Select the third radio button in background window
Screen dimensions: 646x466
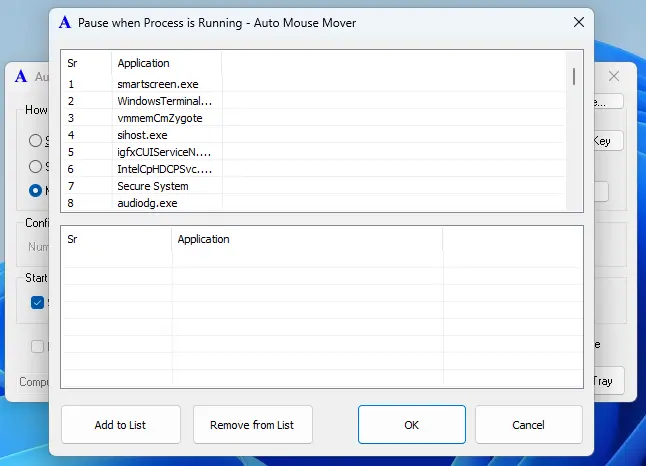tap(35, 190)
